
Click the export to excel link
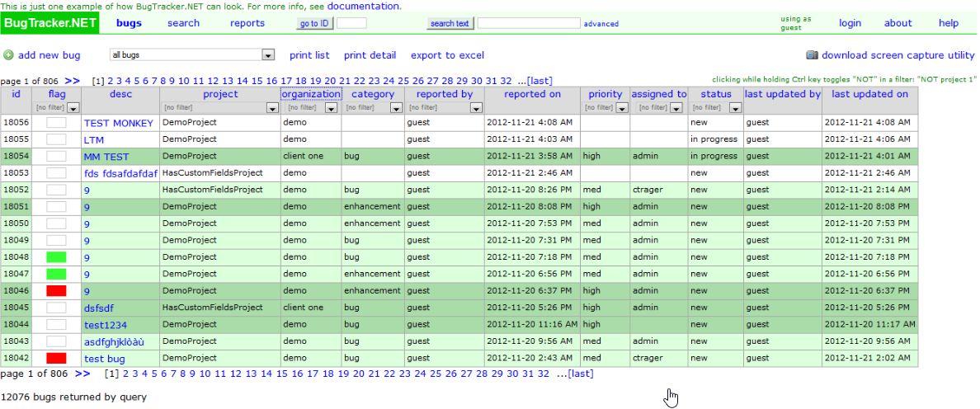pyautogui.click(x=447, y=55)
